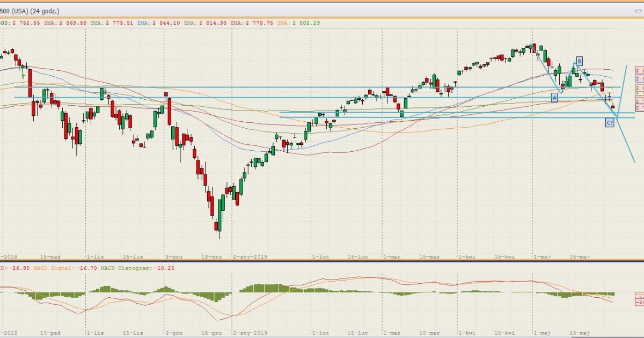This screenshot has height=338, width=644.
Task: Click 15-mar date on MACD panel axis
Action: coord(429,333)
